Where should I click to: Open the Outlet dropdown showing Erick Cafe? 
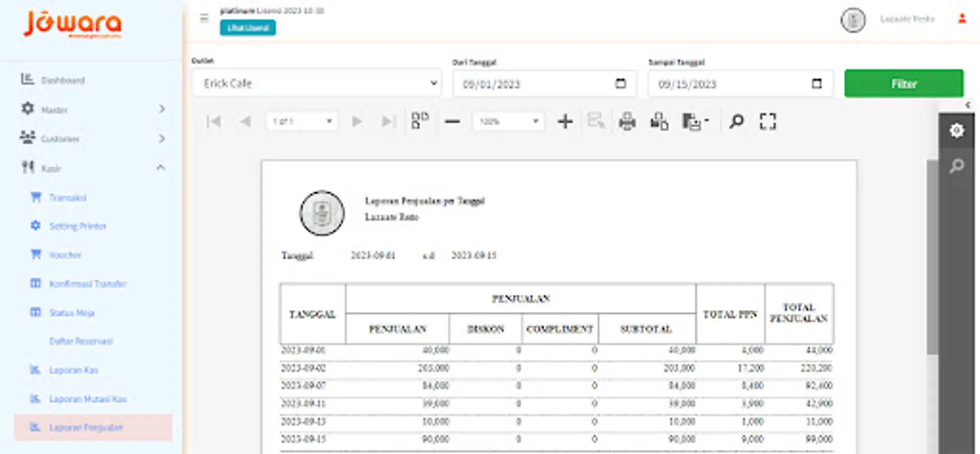coord(317,83)
